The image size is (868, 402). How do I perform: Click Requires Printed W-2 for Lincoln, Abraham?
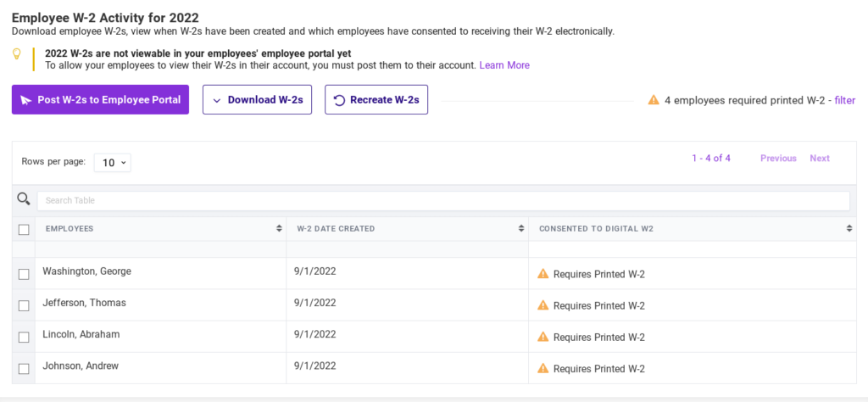point(599,338)
